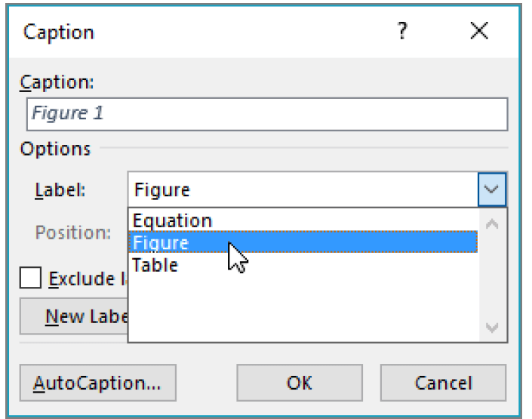
Task: Click the blank area below Table in the list
Action: pyautogui.click(x=303, y=308)
